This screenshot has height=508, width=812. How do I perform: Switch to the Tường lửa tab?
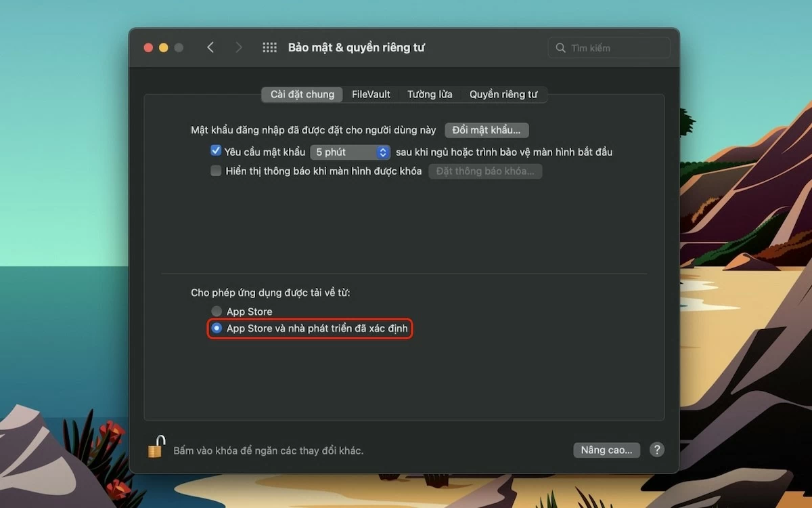point(429,94)
